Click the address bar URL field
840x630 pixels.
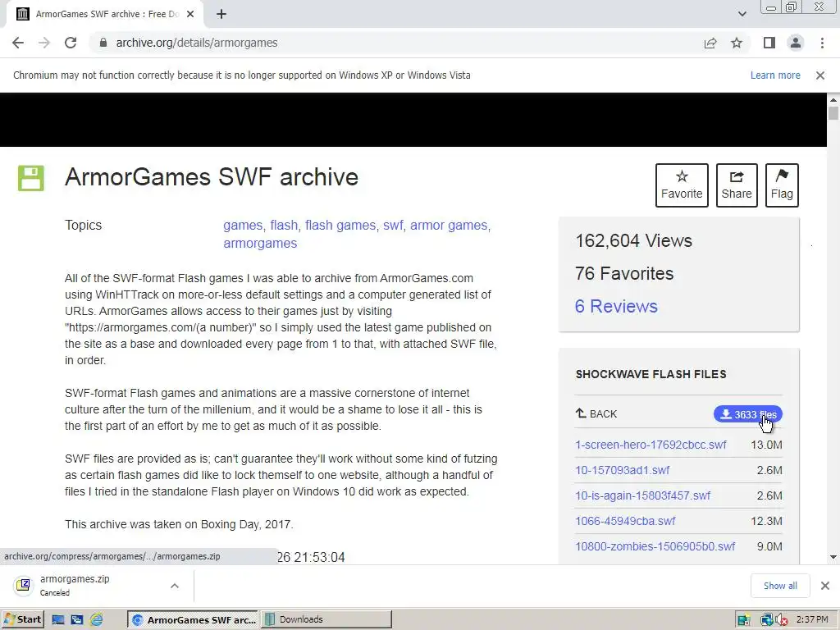click(x=396, y=43)
